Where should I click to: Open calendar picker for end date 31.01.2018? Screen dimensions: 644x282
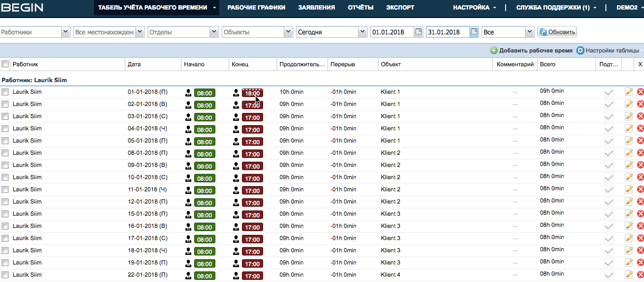pos(474,32)
